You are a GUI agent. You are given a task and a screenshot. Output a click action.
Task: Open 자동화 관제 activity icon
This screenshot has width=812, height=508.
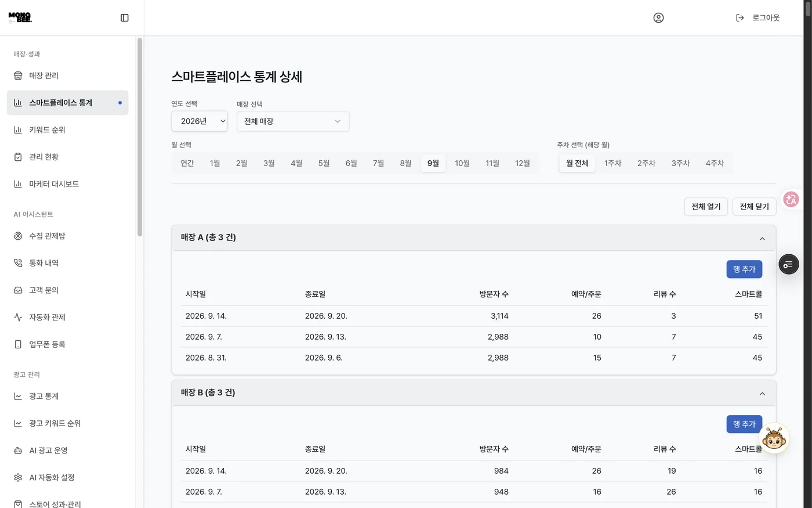click(18, 317)
